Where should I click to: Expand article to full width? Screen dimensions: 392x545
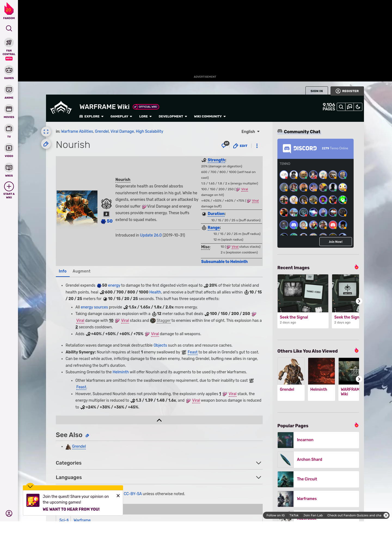[x=46, y=132]
